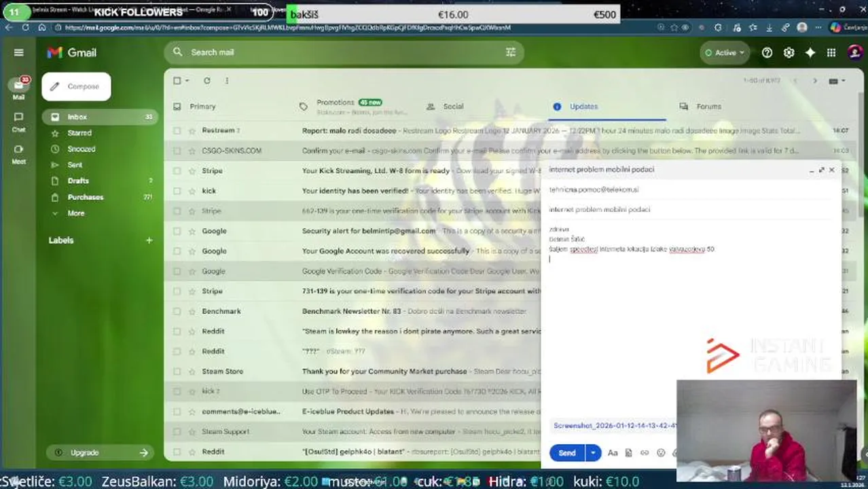The image size is (868, 489).
Task: Show formatting options Aa icon
Action: [613, 453]
